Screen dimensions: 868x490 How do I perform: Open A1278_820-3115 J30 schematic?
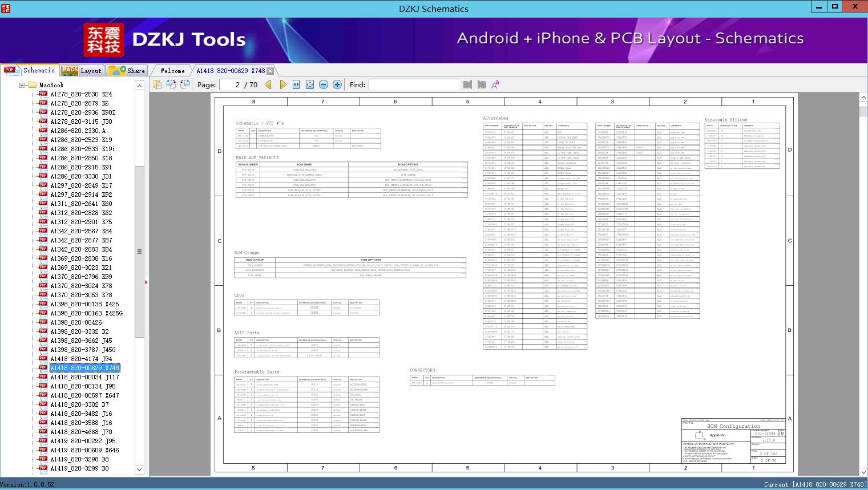tap(81, 122)
